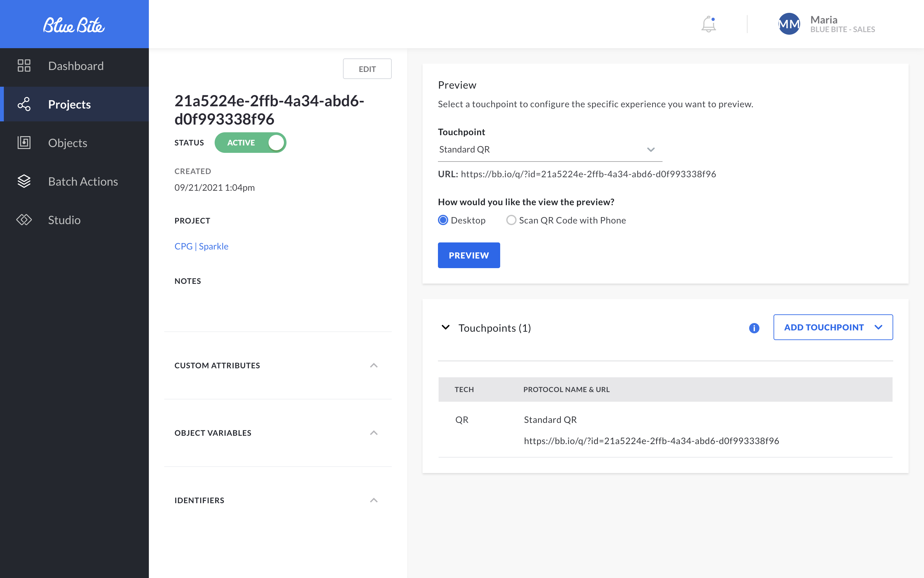
Task: Open the Add Touchpoint dropdown
Action: [x=833, y=327]
